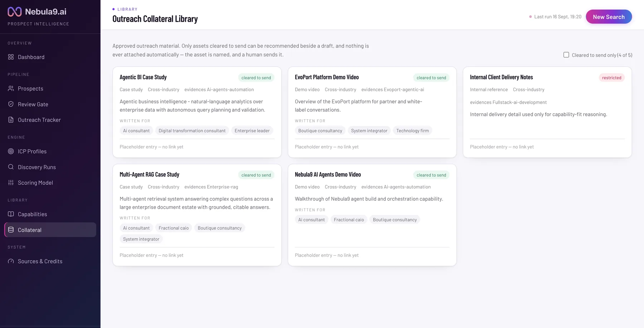
Task: Select the Technology firm tag
Action: coord(413,131)
